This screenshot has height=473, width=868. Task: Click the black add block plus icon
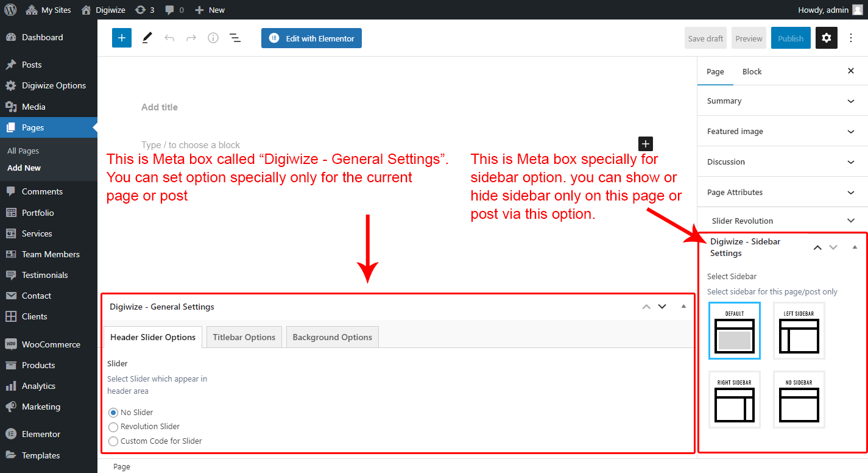coord(646,144)
